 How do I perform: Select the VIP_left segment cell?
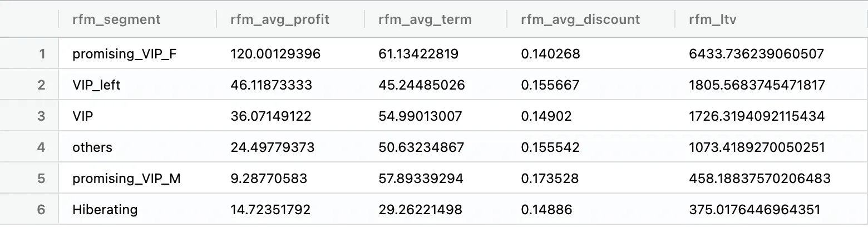tap(96, 85)
